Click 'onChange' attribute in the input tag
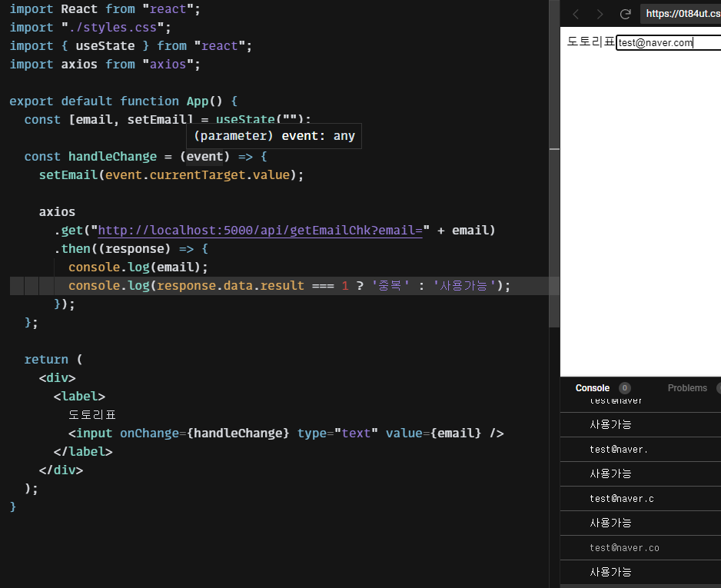 149,433
